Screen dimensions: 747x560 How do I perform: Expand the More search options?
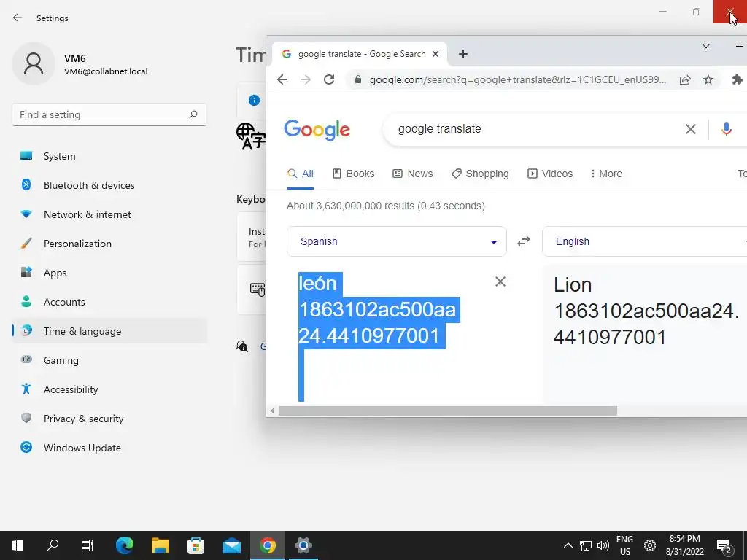pos(606,174)
